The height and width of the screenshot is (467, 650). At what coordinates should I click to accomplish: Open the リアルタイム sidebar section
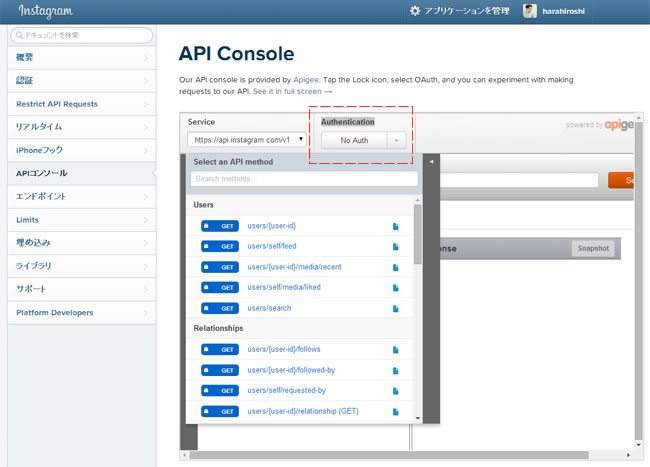pos(82,127)
